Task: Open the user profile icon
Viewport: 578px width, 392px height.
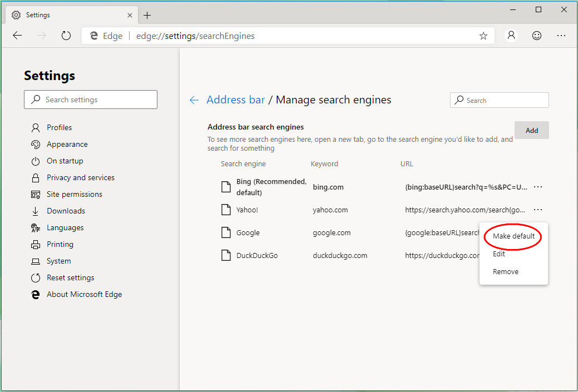Action: point(511,36)
